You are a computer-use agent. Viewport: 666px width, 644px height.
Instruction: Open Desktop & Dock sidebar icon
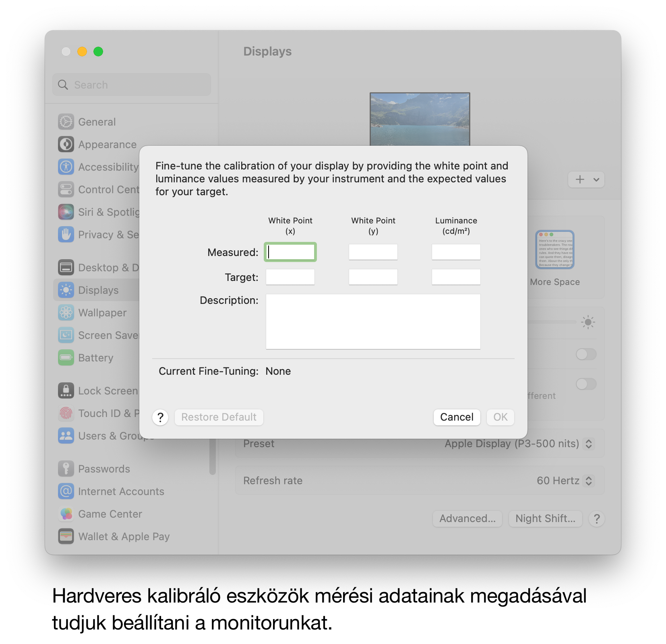[66, 267]
